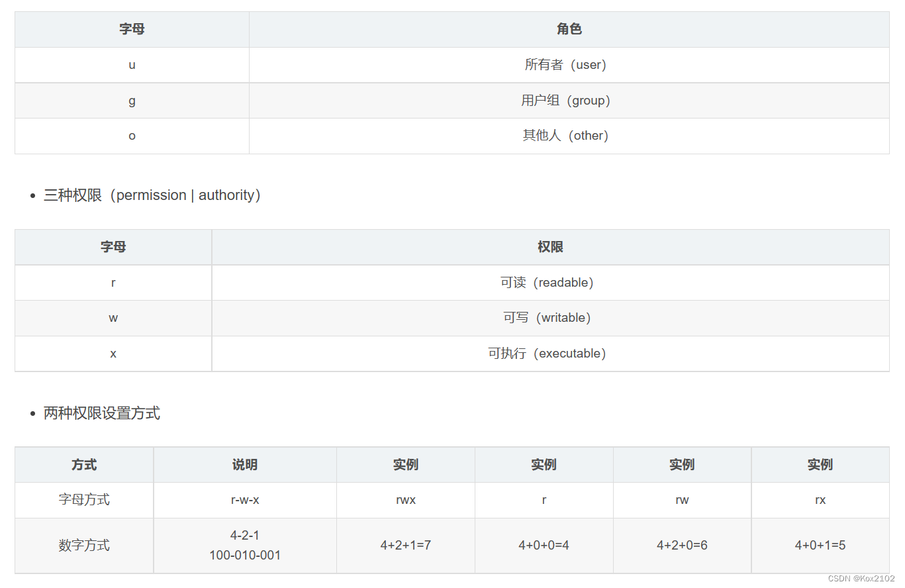The height and width of the screenshot is (588, 905).
Task: Click the 两种权限设置方式 bullet text
Action: tap(102, 414)
